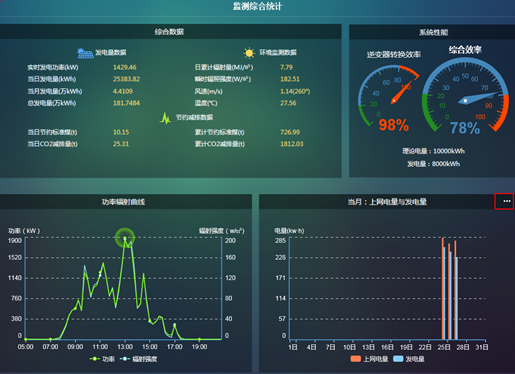The width and height of the screenshot is (515, 374).
Task: Click the 理论电量 10000kWh text
Action: 433,151
